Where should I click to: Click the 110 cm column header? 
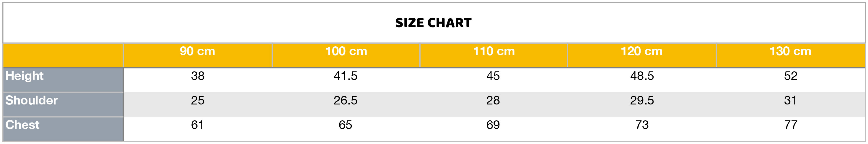click(494, 51)
